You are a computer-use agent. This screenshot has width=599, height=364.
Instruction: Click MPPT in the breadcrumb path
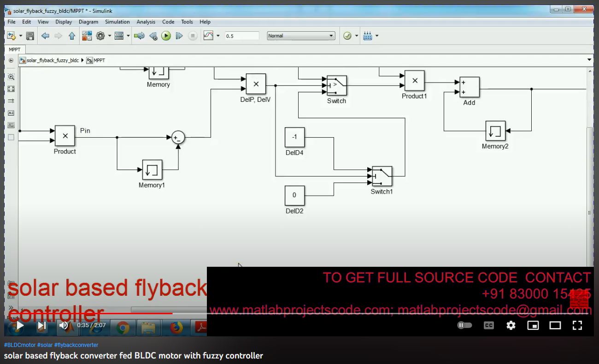point(100,60)
